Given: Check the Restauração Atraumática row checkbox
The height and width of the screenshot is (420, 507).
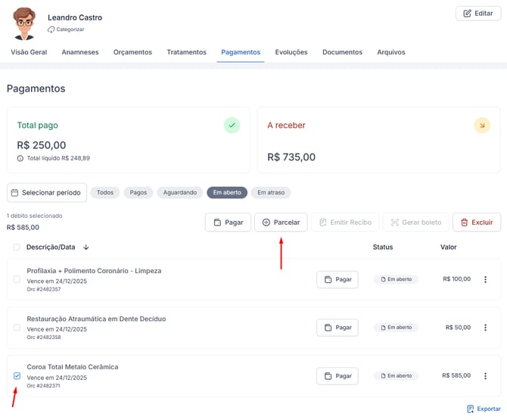Looking at the screenshot, I should click(x=17, y=328).
